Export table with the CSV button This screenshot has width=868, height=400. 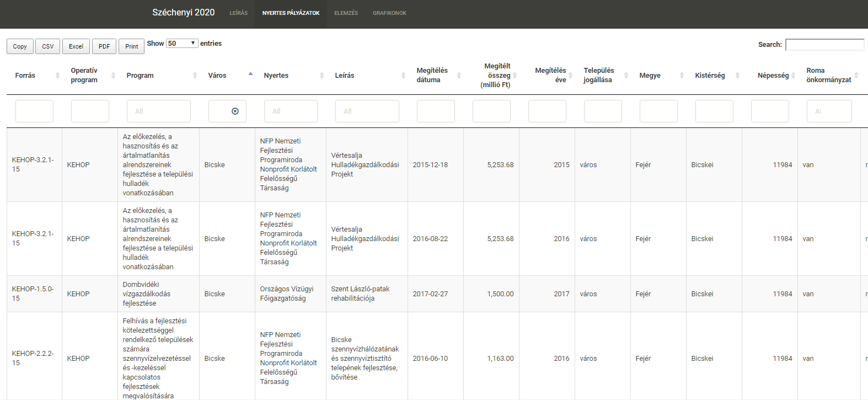pyautogui.click(x=48, y=46)
